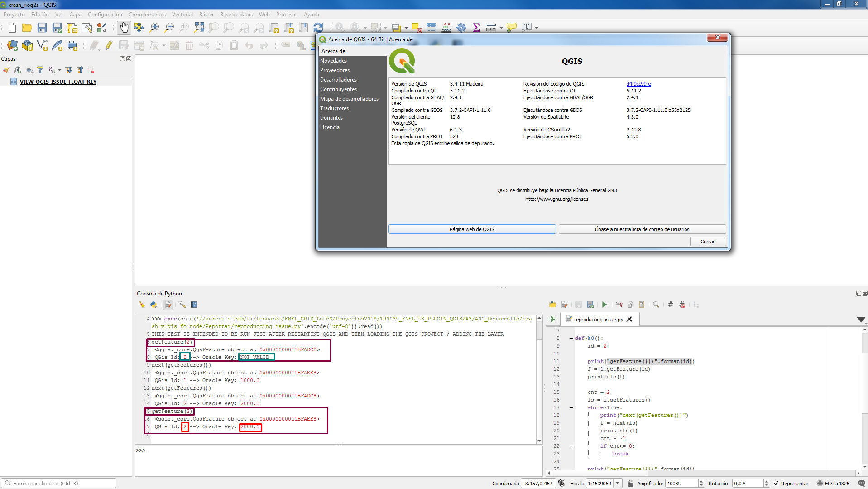Open measure tool dropdown arrow

coord(501,28)
